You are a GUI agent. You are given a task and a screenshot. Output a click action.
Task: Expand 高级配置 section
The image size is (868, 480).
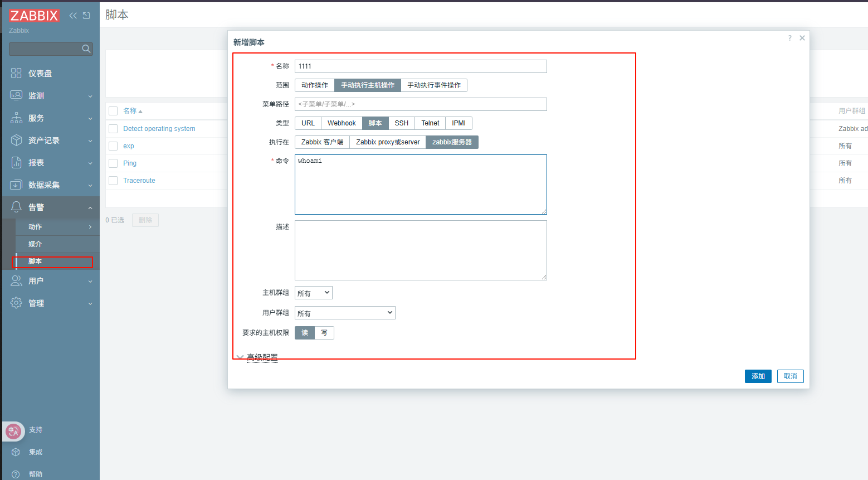tap(262, 357)
